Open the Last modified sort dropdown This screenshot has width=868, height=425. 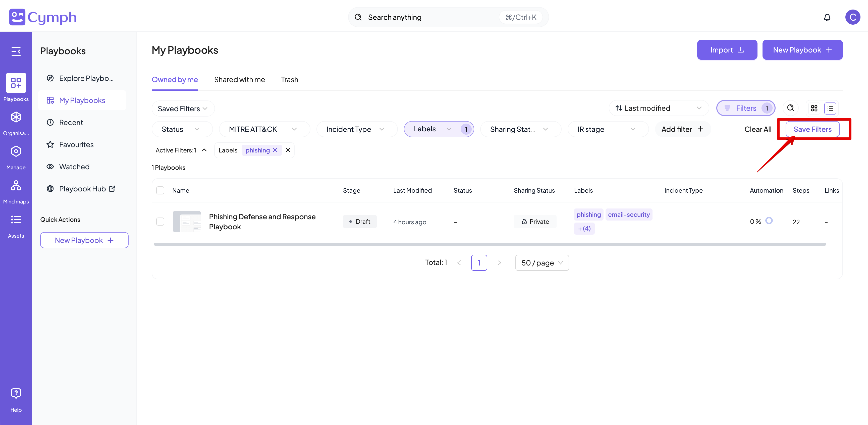659,108
